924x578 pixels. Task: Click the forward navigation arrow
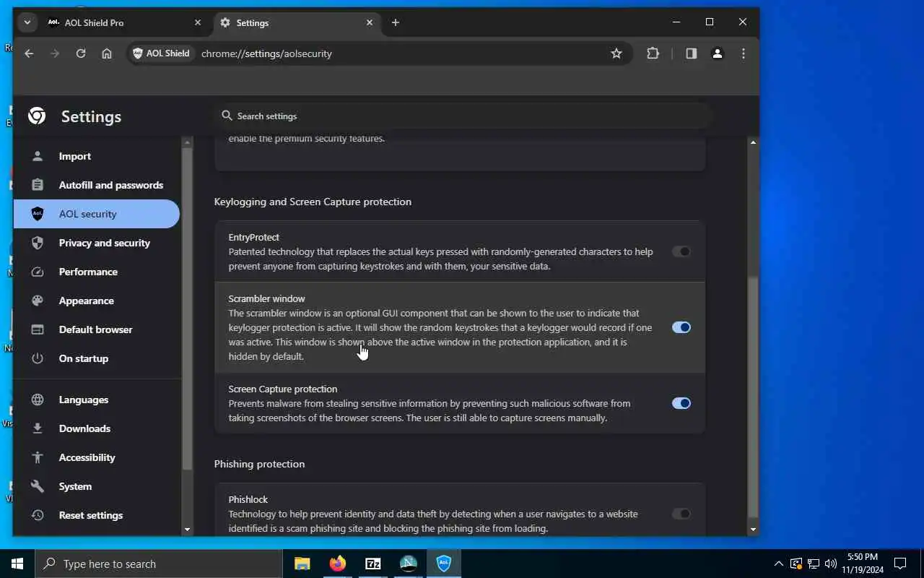[55, 53]
